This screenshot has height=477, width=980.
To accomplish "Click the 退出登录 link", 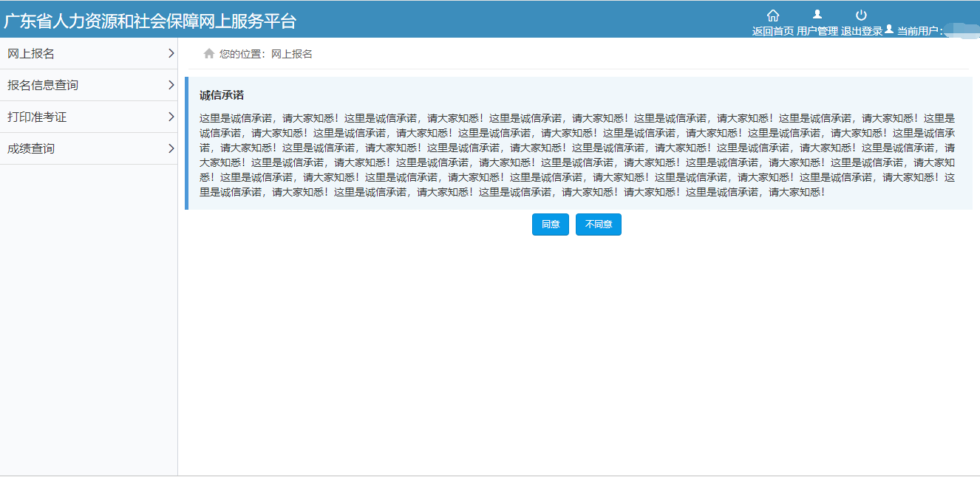I will click(x=860, y=30).
